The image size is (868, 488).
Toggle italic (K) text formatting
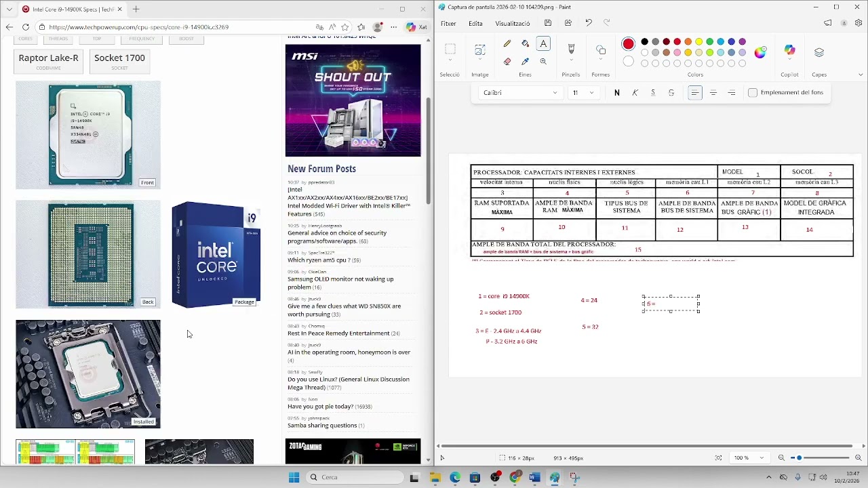(635, 93)
